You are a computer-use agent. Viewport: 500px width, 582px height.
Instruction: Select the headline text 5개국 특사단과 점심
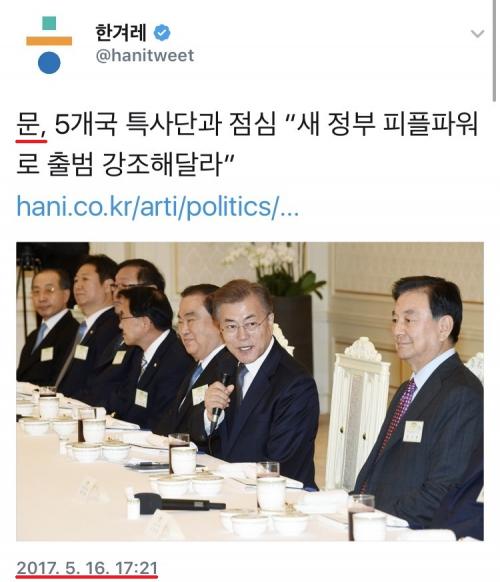click(x=166, y=125)
